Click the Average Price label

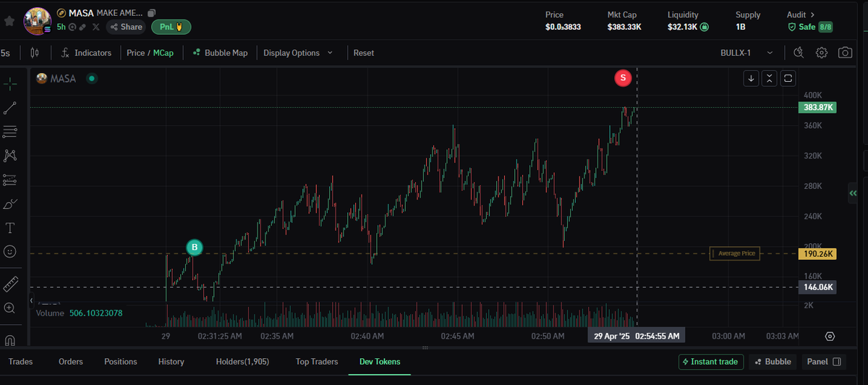click(735, 253)
